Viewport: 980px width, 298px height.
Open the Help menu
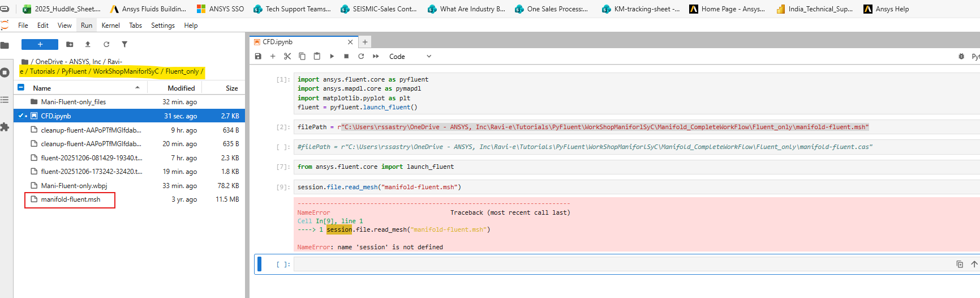191,25
